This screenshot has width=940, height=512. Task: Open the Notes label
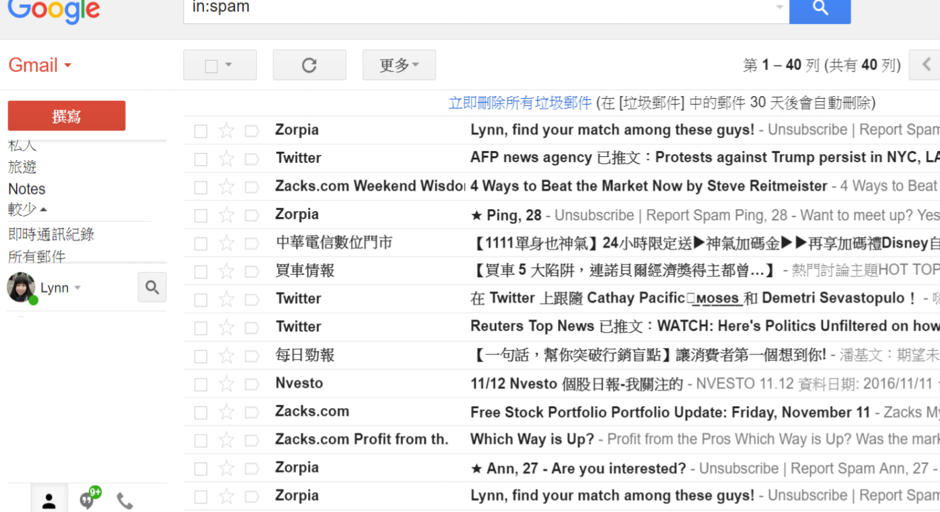26,189
